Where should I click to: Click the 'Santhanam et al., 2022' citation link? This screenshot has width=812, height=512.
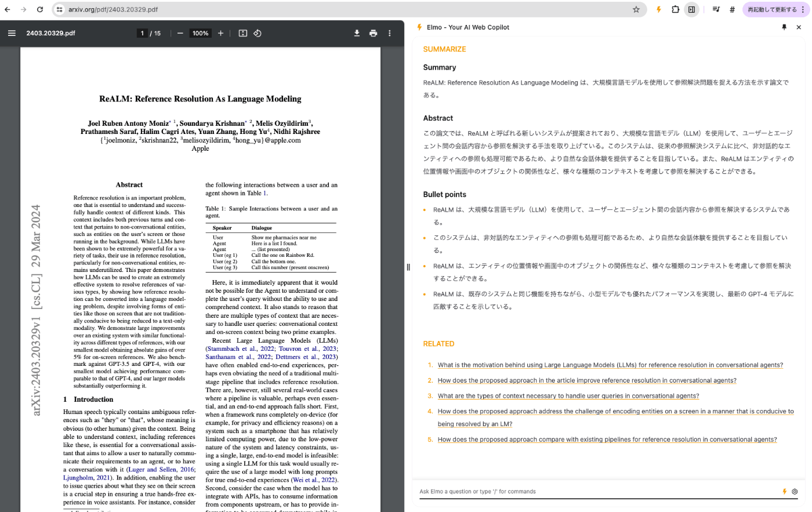[x=238, y=357]
